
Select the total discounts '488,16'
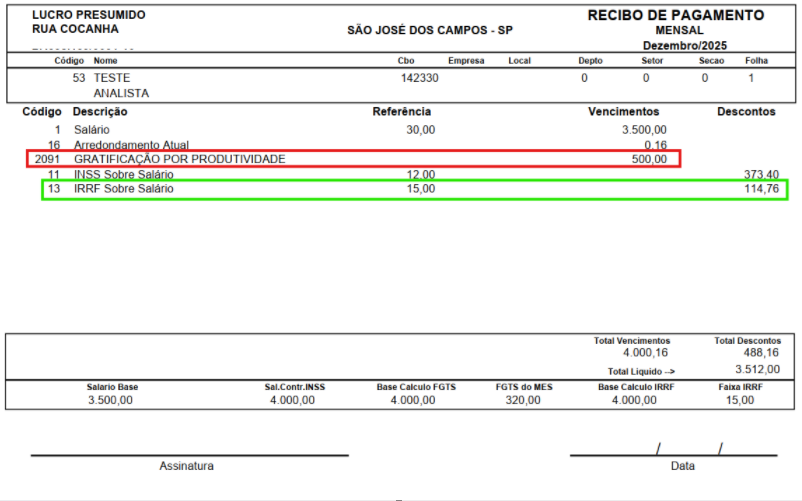(x=761, y=352)
